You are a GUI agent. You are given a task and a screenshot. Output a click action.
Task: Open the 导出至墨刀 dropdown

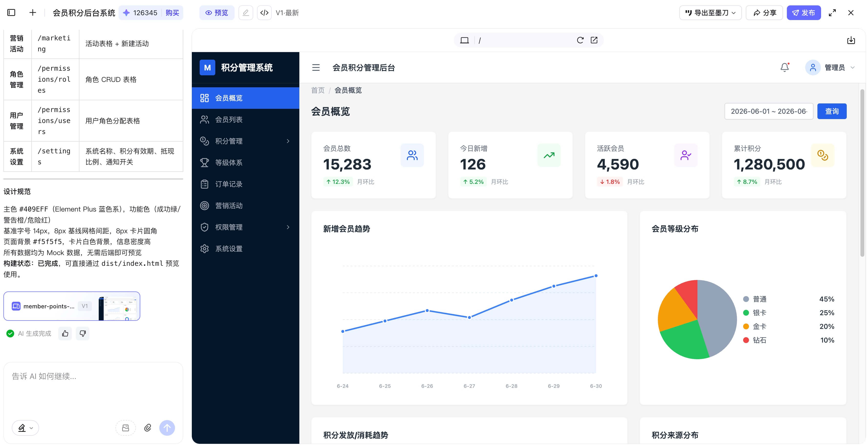[710, 13]
